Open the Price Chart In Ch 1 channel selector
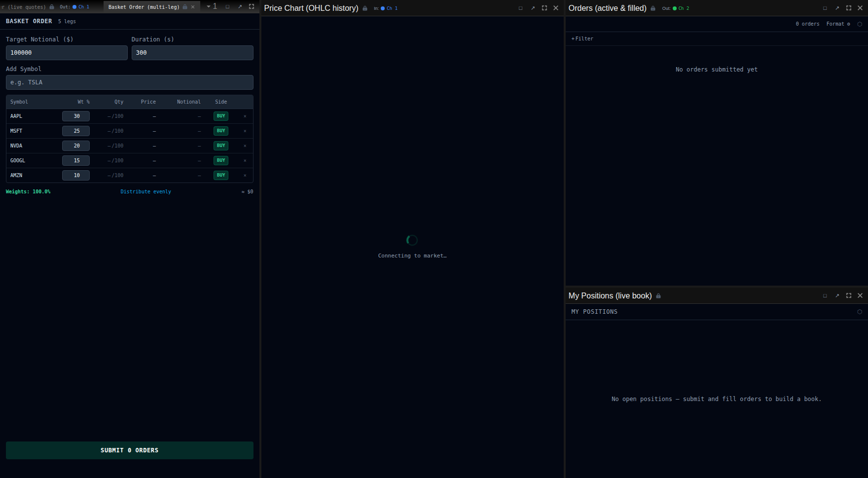Image resolution: width=868 pixels, height=478 pixels. pyautogui.click(x=386, y=8)
